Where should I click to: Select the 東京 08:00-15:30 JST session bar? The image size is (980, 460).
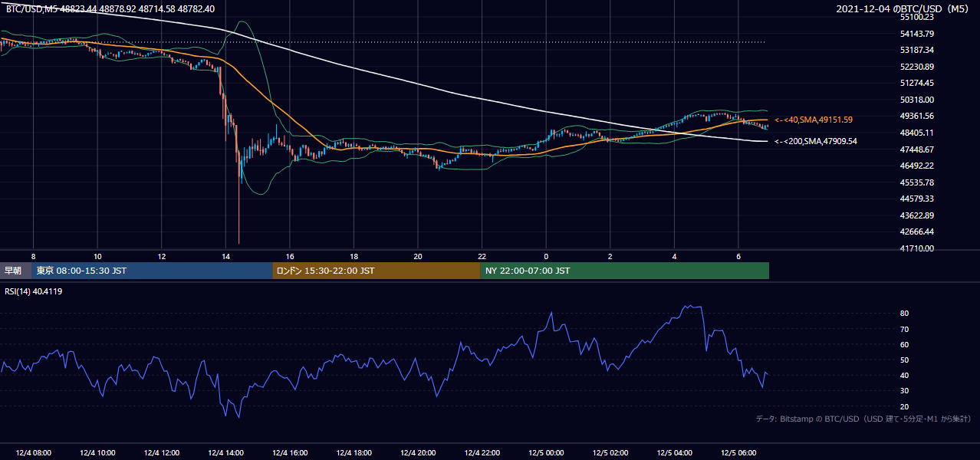pos(152,271)
